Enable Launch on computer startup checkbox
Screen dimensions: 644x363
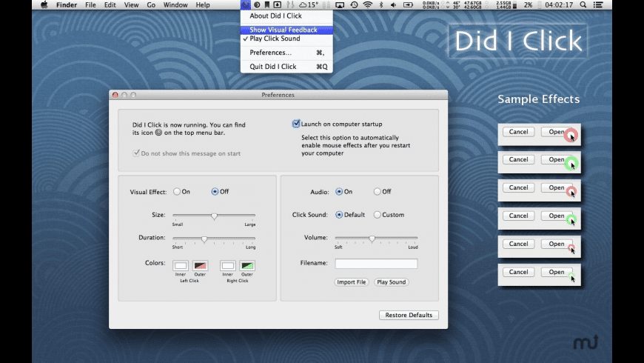(296, 124)
